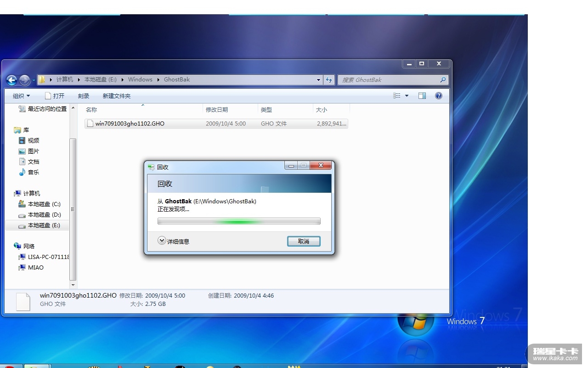
Task: Select the win7091003gho1102.GHO file row
Action: click(x=216, y=123)
